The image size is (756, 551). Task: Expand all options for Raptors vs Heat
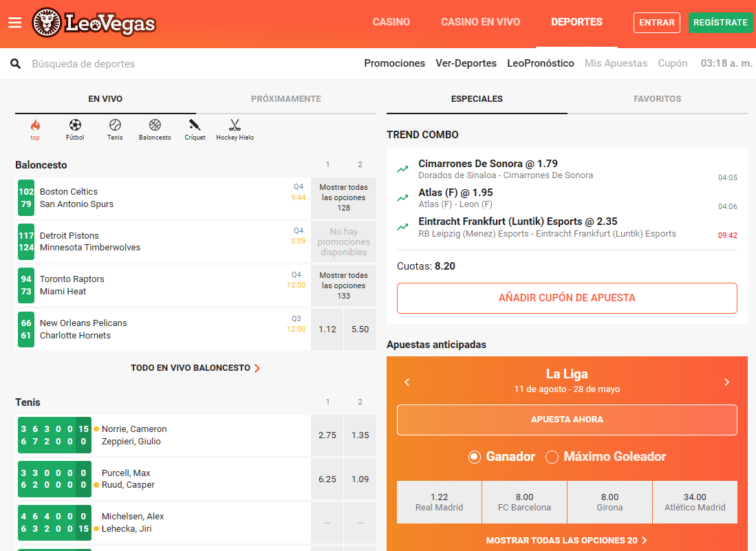(344, 286)
